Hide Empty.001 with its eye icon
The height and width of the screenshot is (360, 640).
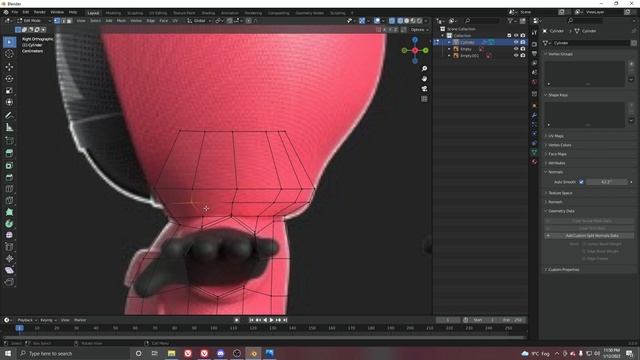[516, 56]
